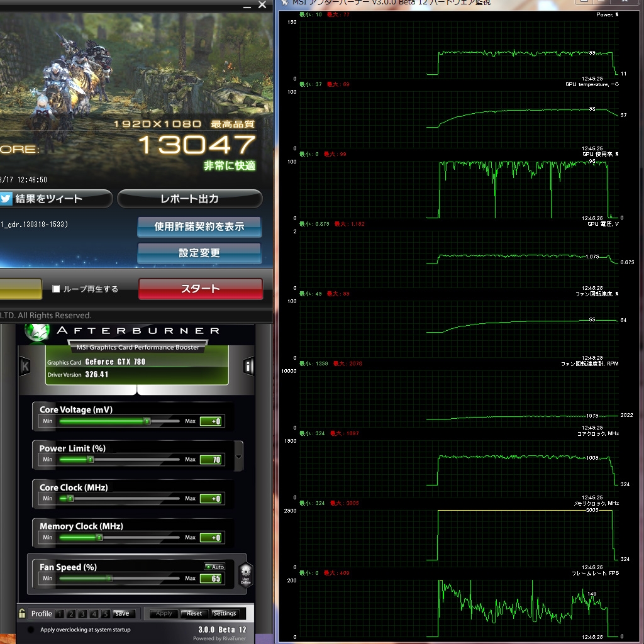Click the Core Voltage +0 value field
The height and width of the screenshot is (644, 644).
(x=211, y=421)
